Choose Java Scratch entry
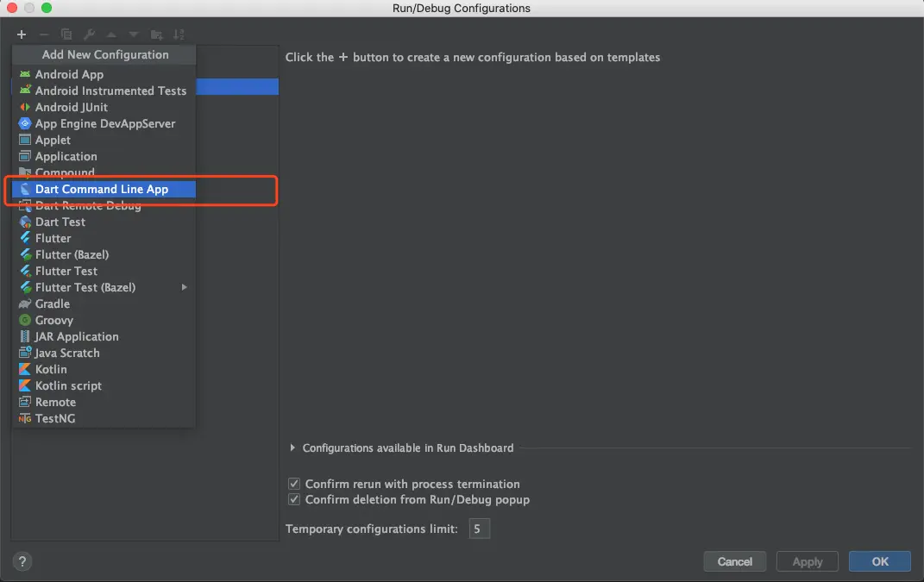924x582 pixels. tap(104, 354)
